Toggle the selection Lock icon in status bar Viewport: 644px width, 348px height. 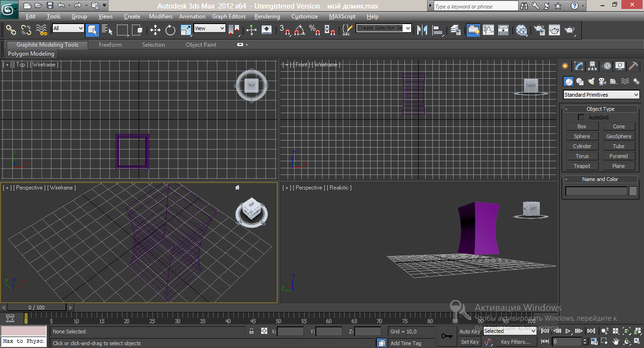(x=252, y=331)
